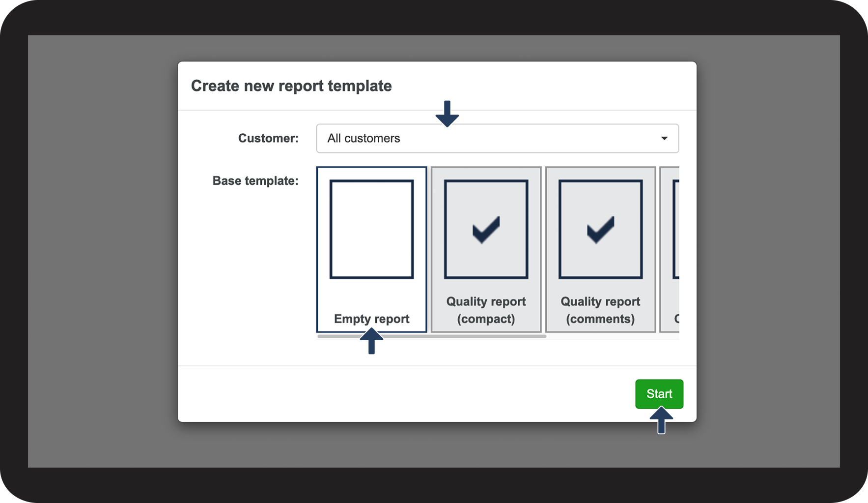868x503 pixels.
Task: Pick the Quality report (comments) template tile
Action: (600, 249)
